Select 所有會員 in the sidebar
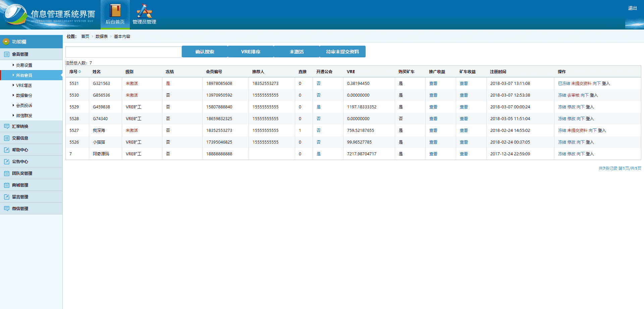Image resolution: width=644 pixels, height=309 pixels. pyautogui.click(x=24, y=75)
